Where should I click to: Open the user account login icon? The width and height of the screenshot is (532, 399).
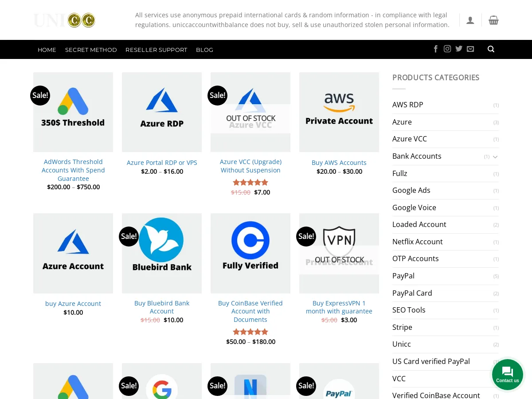[x=470, y=20]
